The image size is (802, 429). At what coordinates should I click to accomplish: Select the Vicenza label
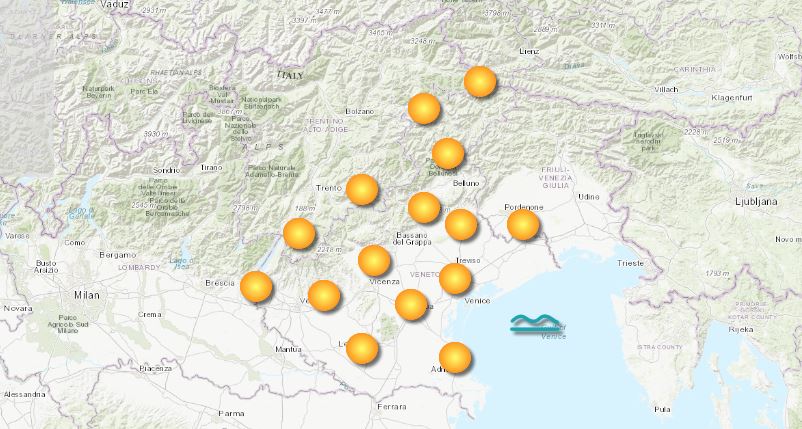click(x=385, y=282)
